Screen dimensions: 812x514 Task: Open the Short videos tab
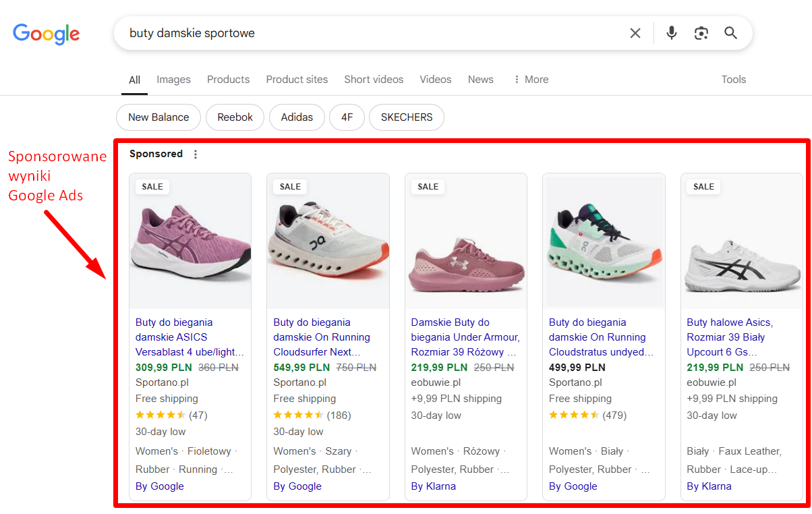tap(374, 80)
